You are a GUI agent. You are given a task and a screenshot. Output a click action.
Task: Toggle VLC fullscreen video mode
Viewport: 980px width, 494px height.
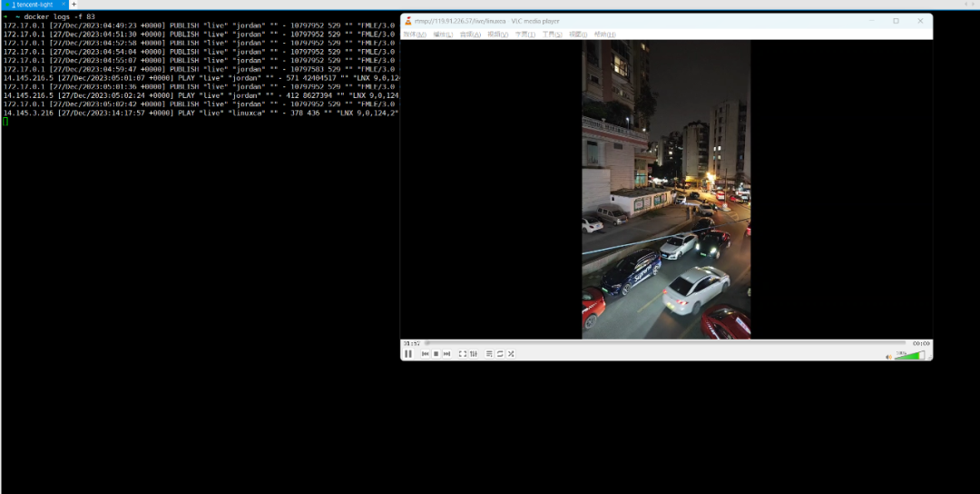(462, 354)
